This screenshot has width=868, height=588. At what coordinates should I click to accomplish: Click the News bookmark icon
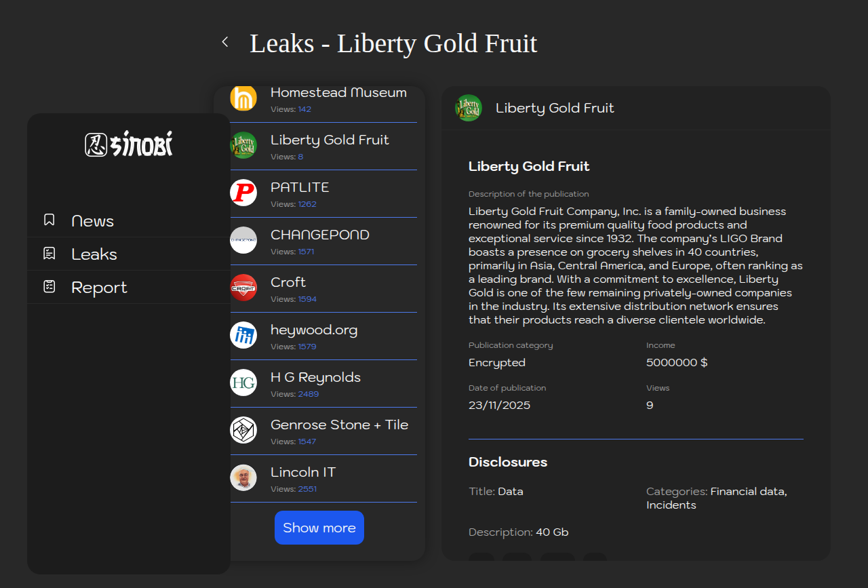(49, 220)
